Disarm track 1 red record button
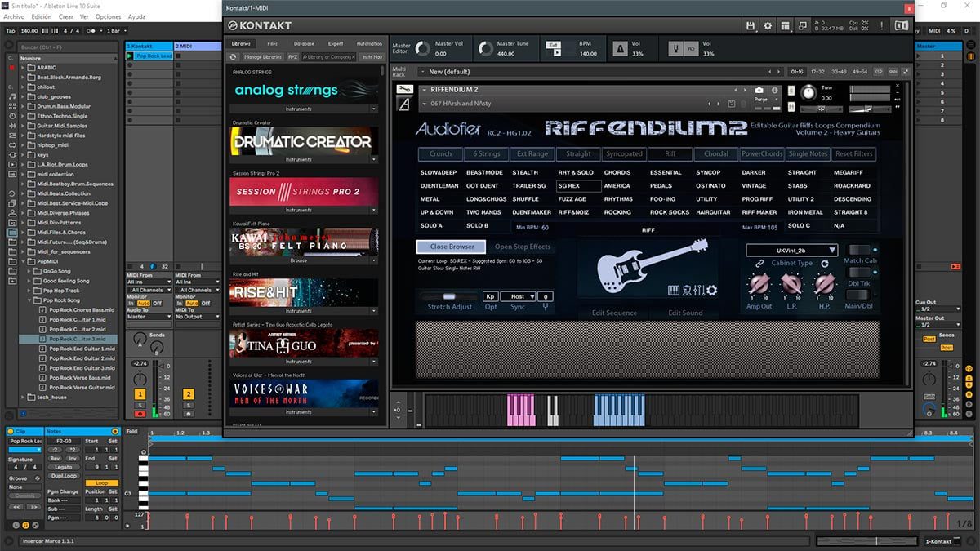Image resolution: width=980 pixels, height=551 pixels. coord(140,414)
